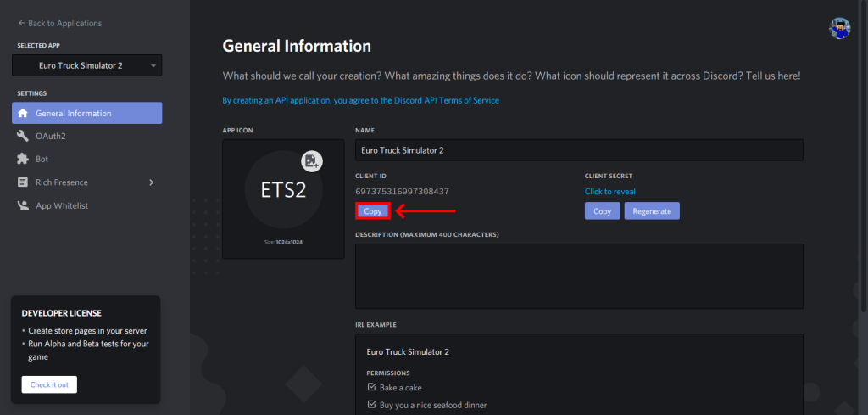Click the Bot puzzle piece icon
Image resolution: width=868 pixels, height=415 pixels.
click(23, 159)
